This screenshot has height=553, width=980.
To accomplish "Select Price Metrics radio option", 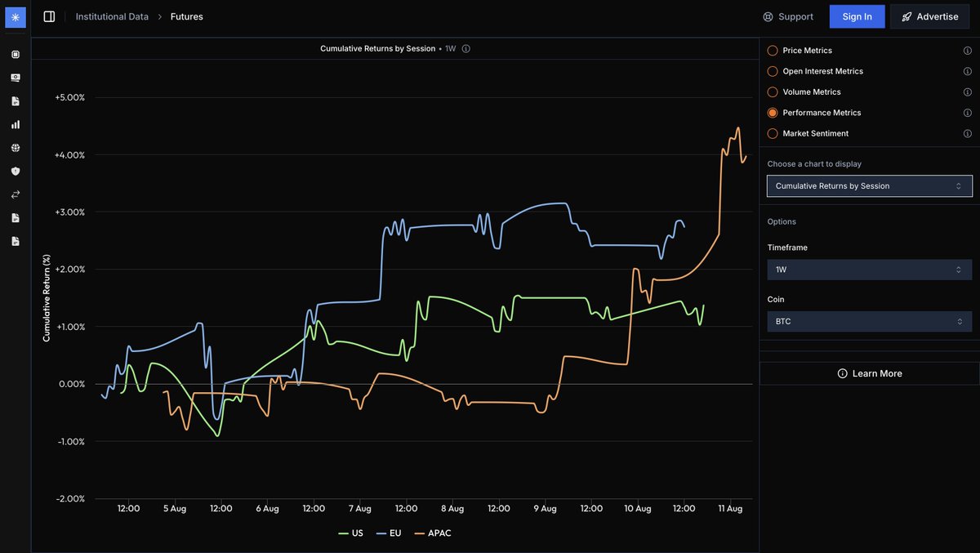I will coord(773,51).
